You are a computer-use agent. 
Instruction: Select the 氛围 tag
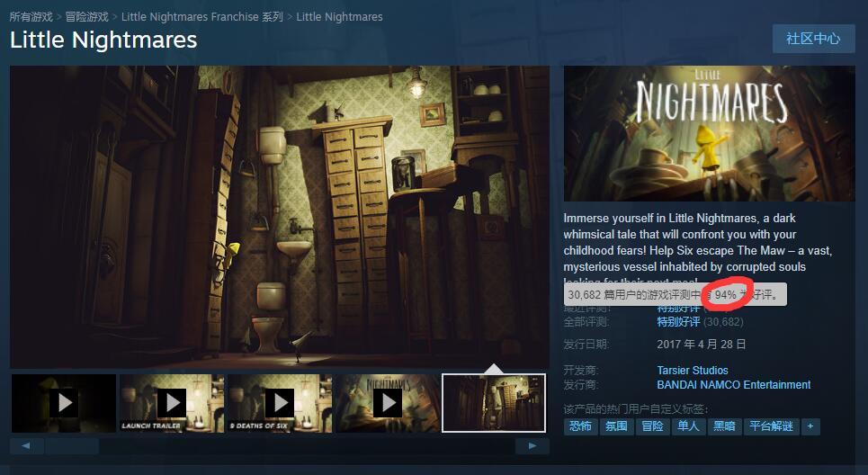pos(616,426)
